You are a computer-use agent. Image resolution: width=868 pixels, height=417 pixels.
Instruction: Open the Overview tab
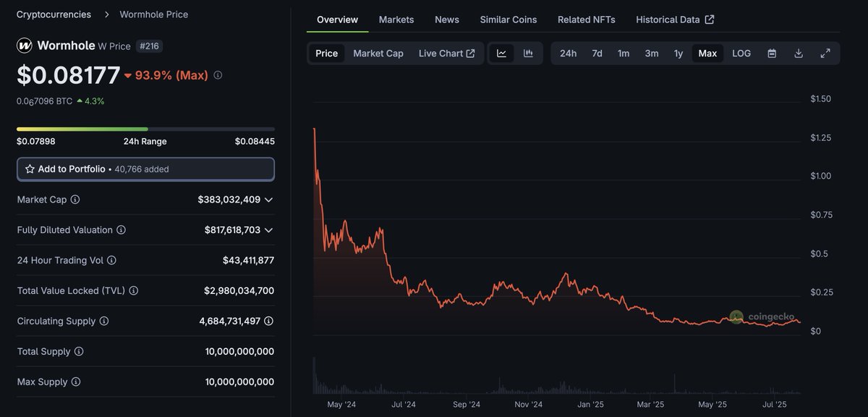pos(337,20)
